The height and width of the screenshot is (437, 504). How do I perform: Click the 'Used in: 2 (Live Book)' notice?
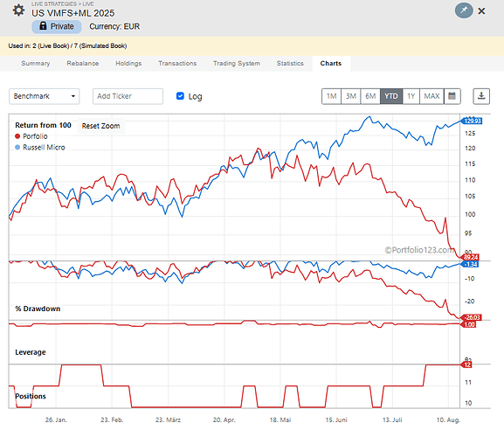67,46
